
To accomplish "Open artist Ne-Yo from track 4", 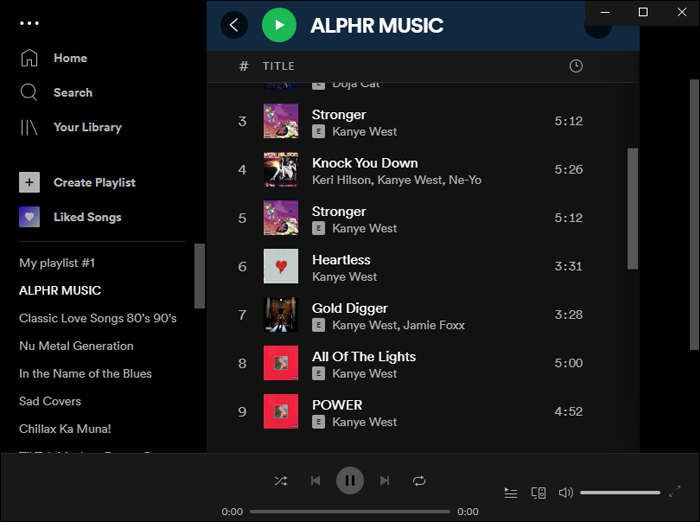I will click(x=465, y=180).
